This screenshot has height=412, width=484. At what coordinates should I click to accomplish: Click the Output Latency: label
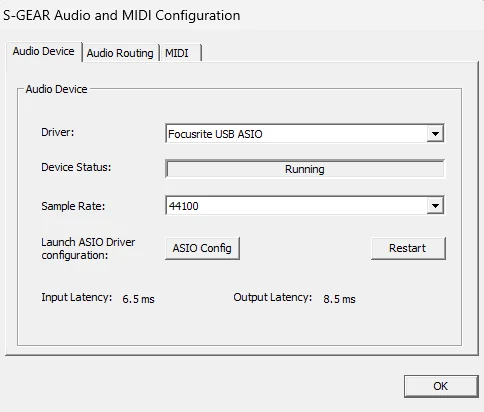point(273,297)
